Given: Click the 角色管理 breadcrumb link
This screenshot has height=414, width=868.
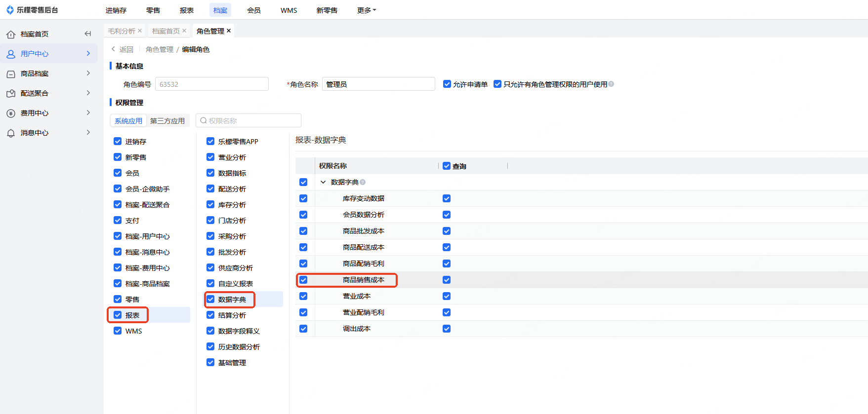Looking at the screenshot, I should (160, 49).
